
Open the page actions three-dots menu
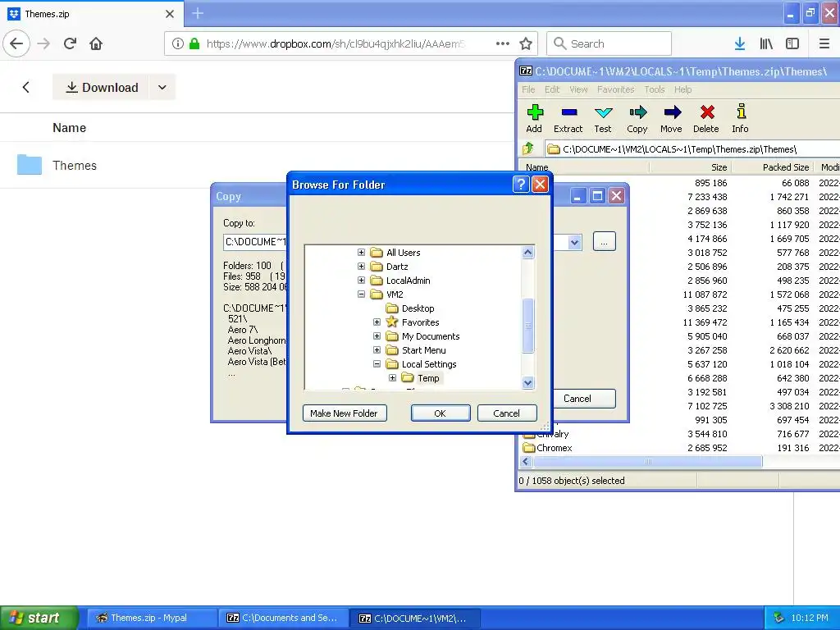tap(503, 44)
